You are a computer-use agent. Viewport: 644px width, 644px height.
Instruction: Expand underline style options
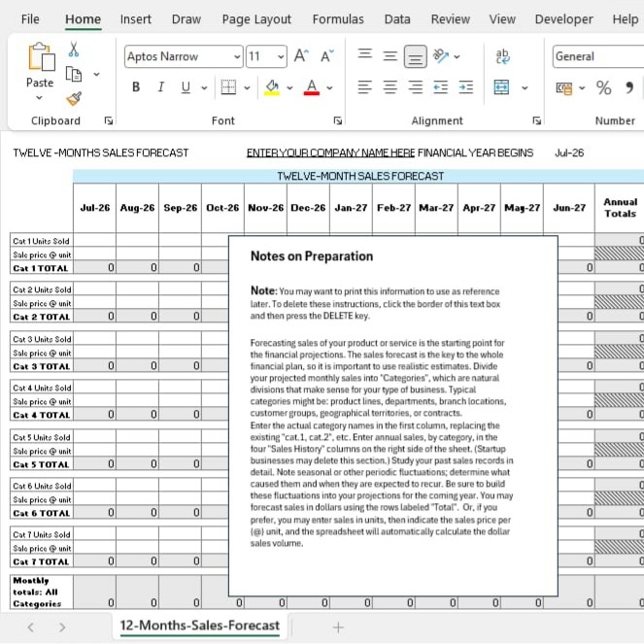point(204,87)
